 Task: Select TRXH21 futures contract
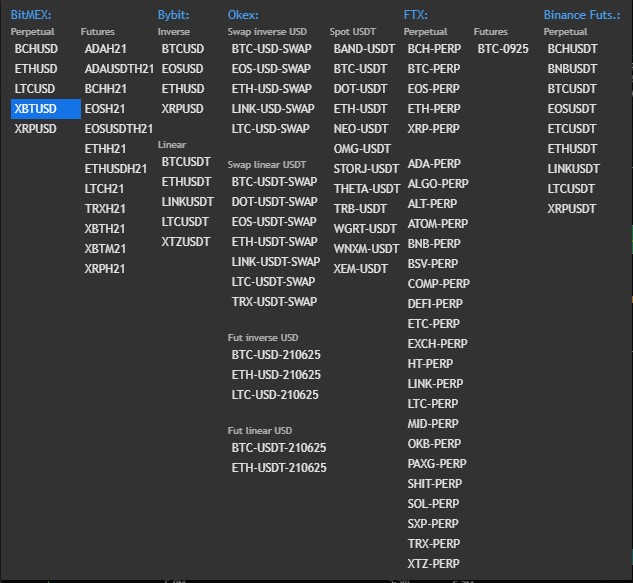pos(105,209)
